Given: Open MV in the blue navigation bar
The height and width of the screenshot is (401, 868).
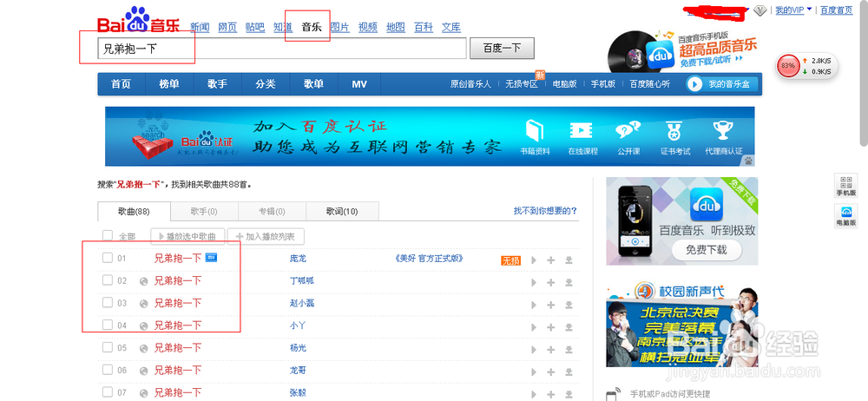Looking at the screenshot, I should (x=359, y=84).
